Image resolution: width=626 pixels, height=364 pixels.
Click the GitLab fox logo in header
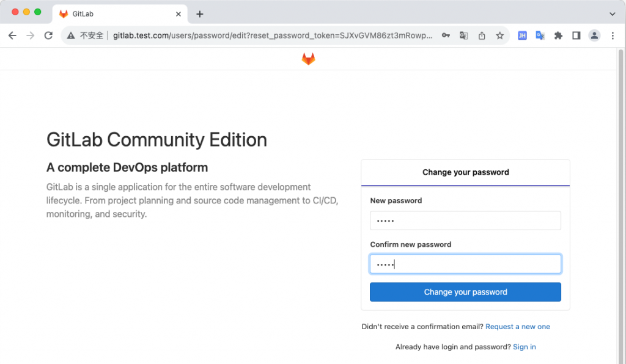[308, 59]
